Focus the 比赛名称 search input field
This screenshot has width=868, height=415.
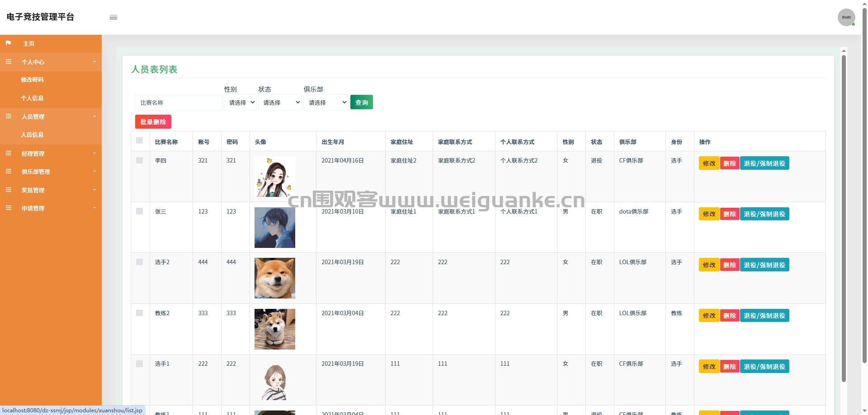(x=179, y=103)
